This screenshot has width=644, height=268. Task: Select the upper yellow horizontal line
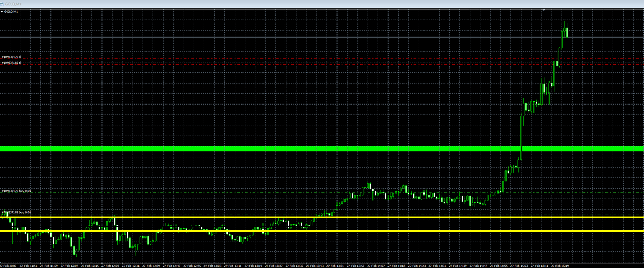[322, 217]
